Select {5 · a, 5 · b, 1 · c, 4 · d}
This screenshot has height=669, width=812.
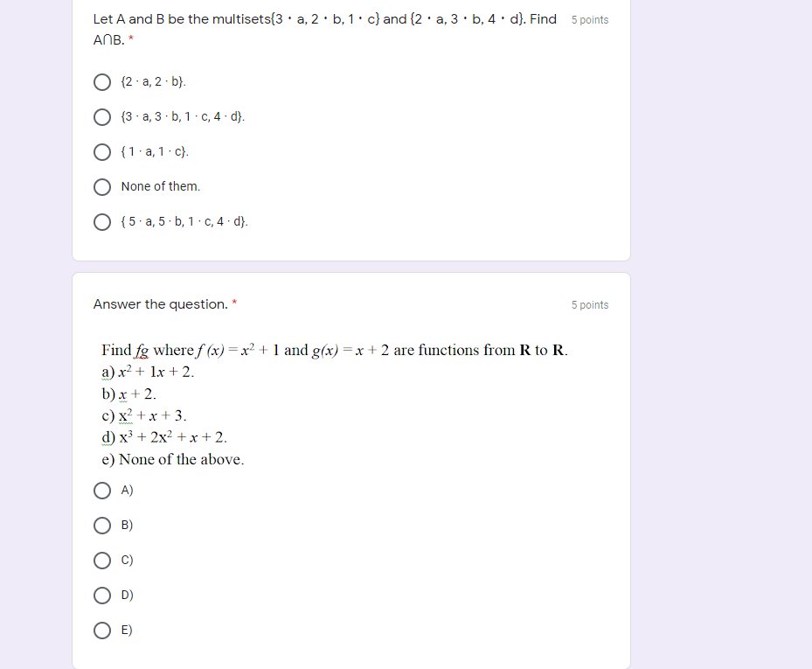pos(102,221)
